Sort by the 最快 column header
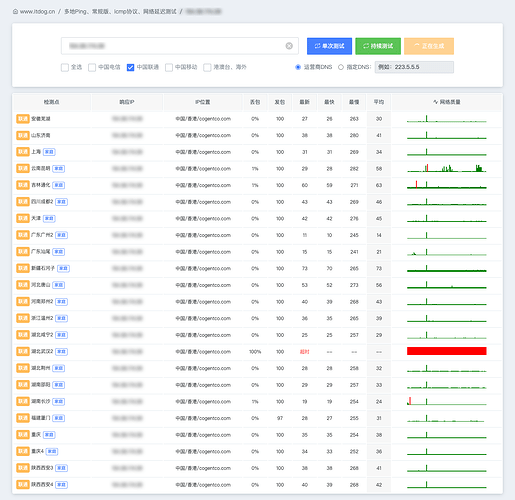The width and height of the screenshot is (515, 500). coord(329,102)
